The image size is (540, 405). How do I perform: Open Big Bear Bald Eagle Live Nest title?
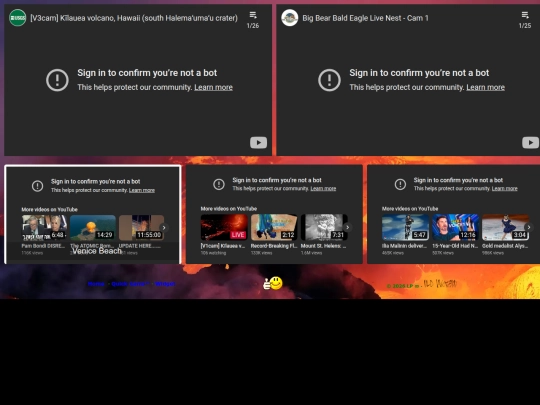point(365,18)
